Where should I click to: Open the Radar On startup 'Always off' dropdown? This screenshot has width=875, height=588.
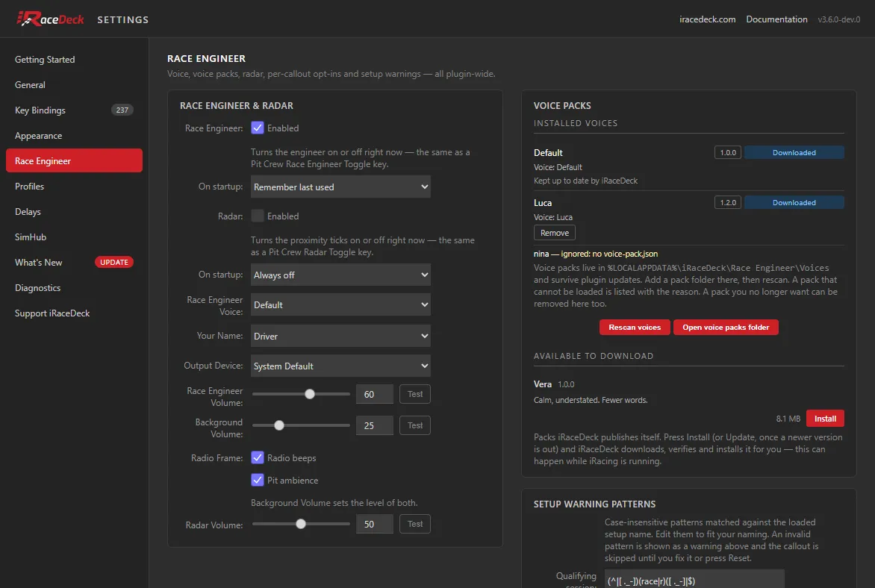[340, 275]
